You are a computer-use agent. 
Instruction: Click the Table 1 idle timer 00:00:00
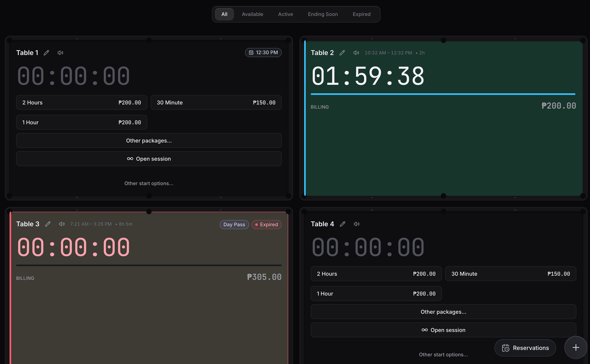pyautogui.click(x=73, y=76)
